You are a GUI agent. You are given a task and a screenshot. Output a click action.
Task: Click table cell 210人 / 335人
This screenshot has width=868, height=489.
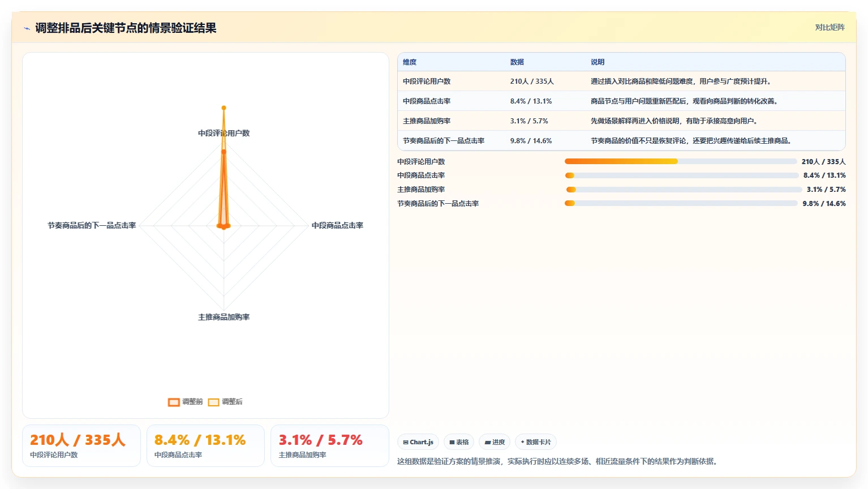tap(532, 81)
